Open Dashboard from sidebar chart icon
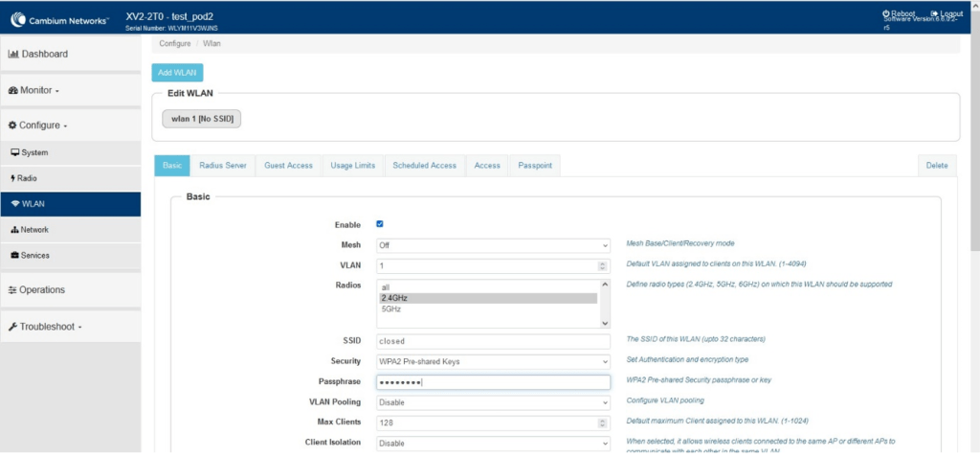The width and height of the screenshot is (980, 457). [13, 54]
